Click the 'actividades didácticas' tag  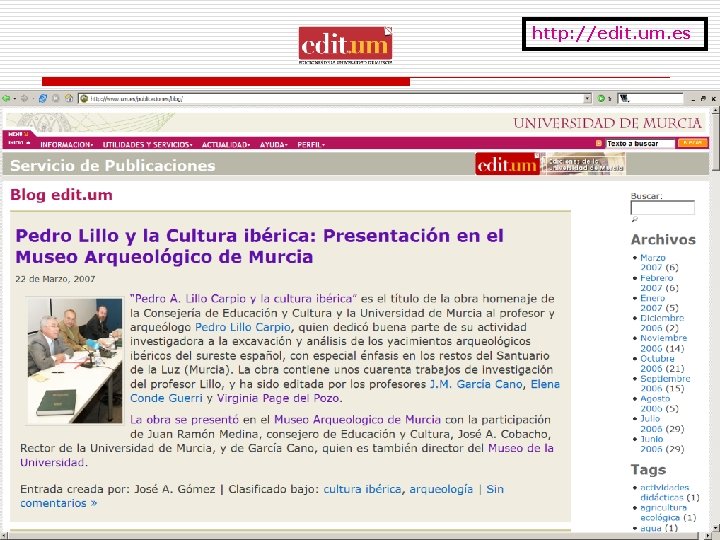coord(664,492)
